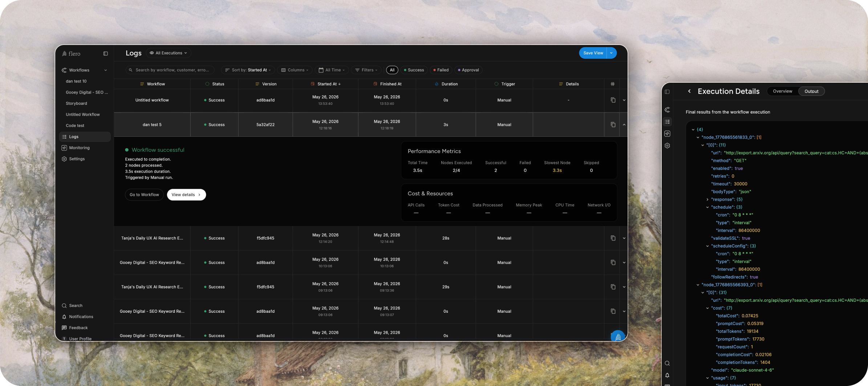Expand the 29s Tanja's Daily row

tap(624, 287)
